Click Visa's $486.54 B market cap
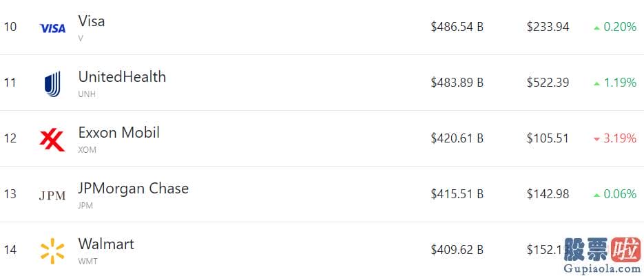 click(457, 27)
